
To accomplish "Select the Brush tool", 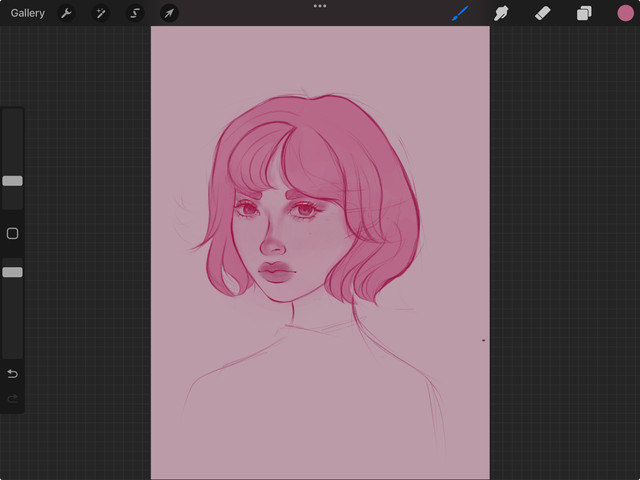I will (460, 13).
